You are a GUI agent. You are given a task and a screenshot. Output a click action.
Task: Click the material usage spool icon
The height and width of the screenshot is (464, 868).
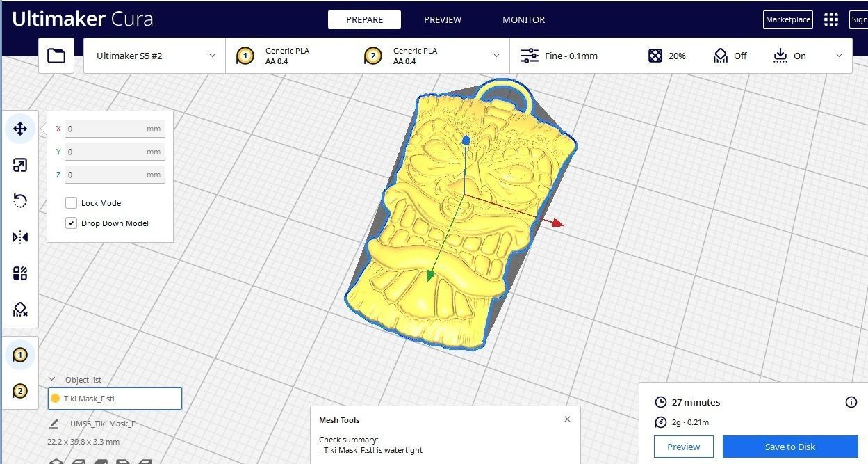click(x=661, y=422)
